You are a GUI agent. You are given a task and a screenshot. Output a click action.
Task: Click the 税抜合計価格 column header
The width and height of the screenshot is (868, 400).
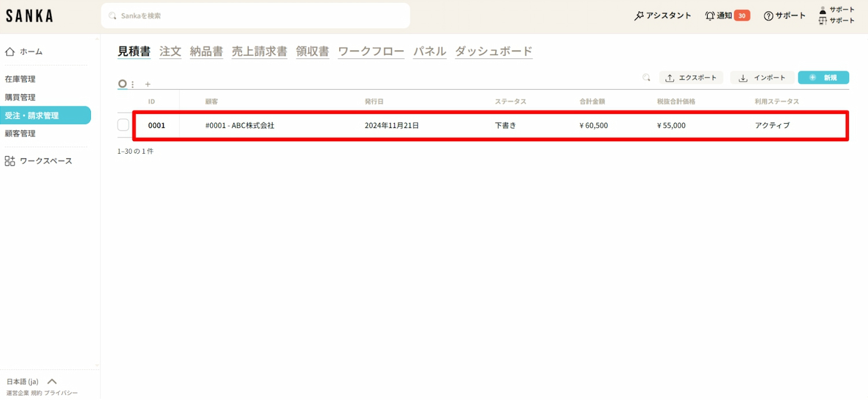coord(676,102)
